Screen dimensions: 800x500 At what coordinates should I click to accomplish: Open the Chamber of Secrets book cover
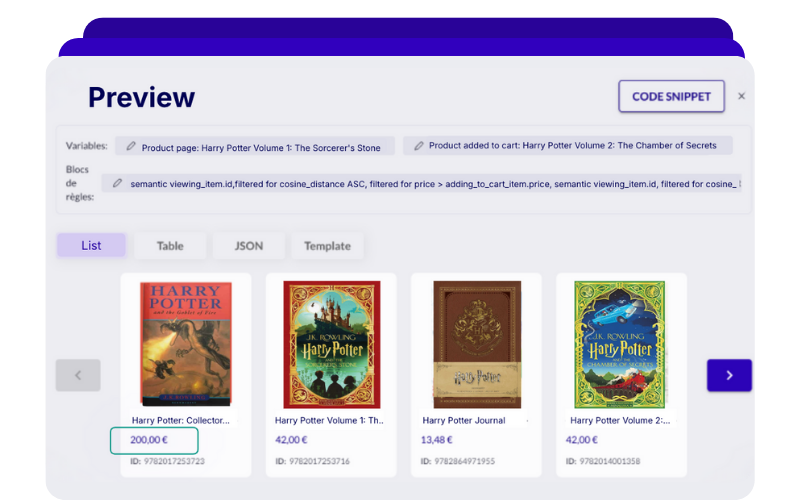pos(619,344)
